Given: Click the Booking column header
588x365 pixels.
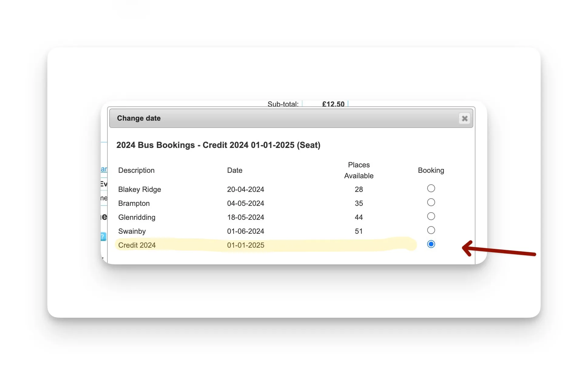Looking at the screenshot, I should [431, 170].
